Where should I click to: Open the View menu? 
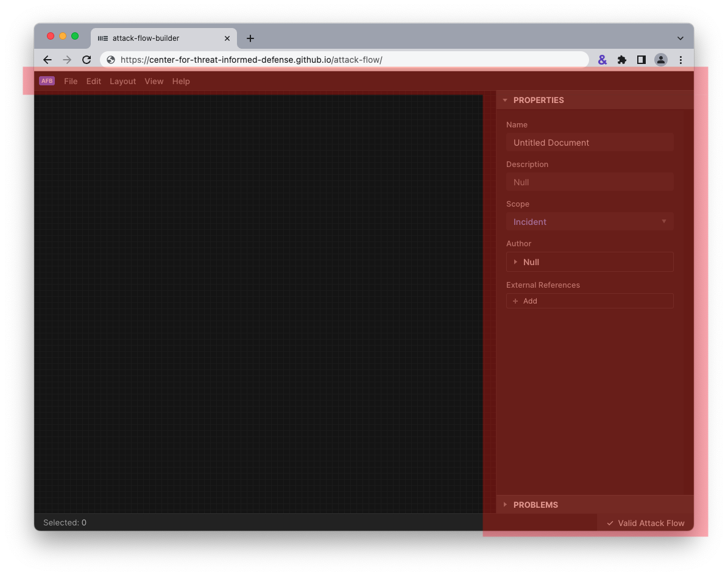pyautogui.click(x=154, y=81)
